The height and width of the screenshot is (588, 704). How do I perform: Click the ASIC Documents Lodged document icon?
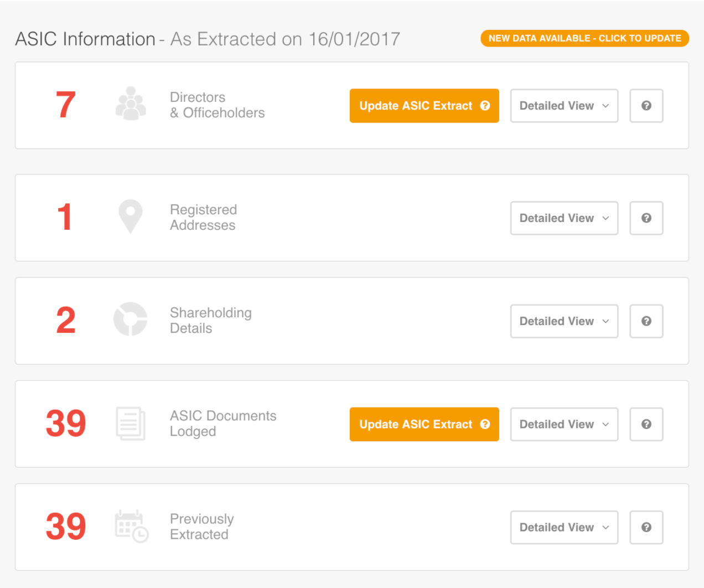tap(131, 424)
